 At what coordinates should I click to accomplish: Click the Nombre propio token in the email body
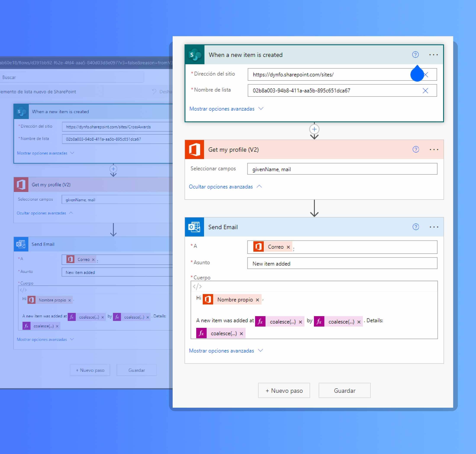[232, 300]
